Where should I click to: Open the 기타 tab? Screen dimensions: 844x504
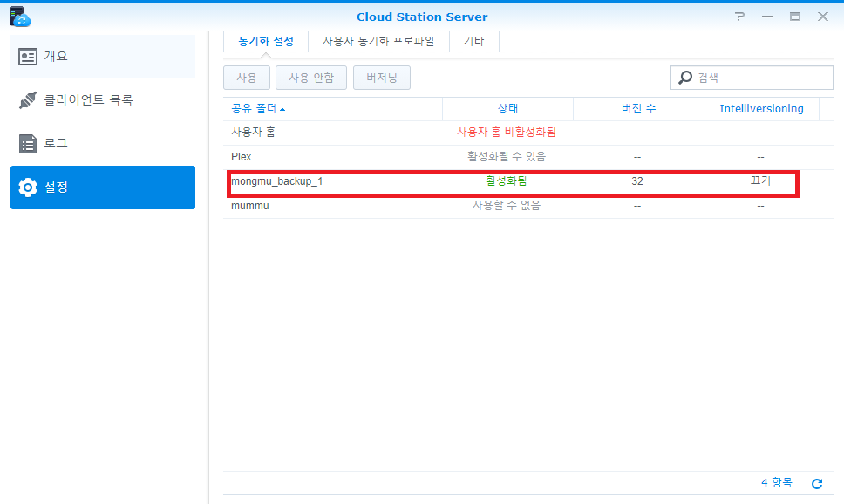point(473,42)
